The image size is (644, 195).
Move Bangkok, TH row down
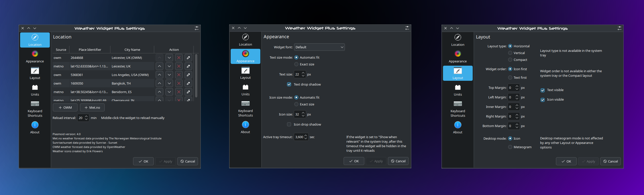pyautogui.click(x=169, y=84)
